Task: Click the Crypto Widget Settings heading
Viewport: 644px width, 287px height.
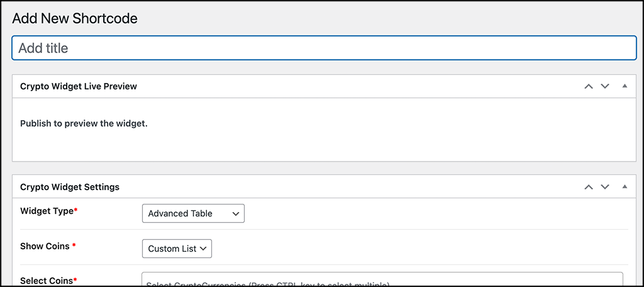Action: click(70, 187)
